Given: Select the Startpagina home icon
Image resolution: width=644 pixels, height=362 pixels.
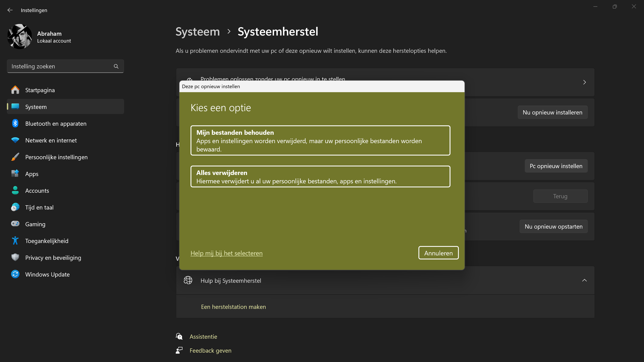Looking at the screenshot, I should pos(15,90).
